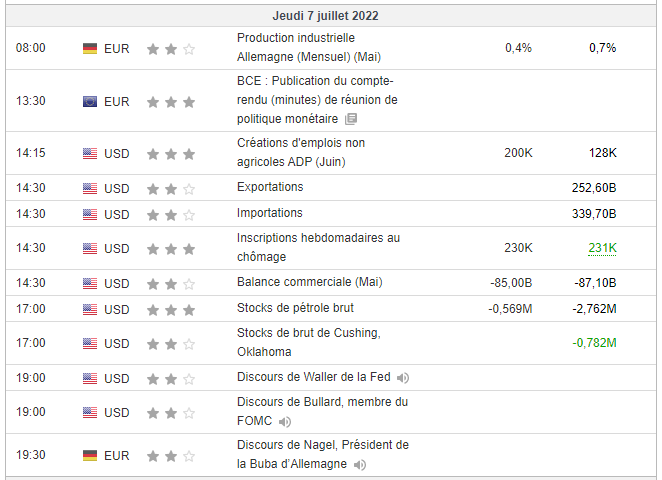Click the German flag in the 19:30 row
The image size is (662, 480).
[x=90, y=455]
